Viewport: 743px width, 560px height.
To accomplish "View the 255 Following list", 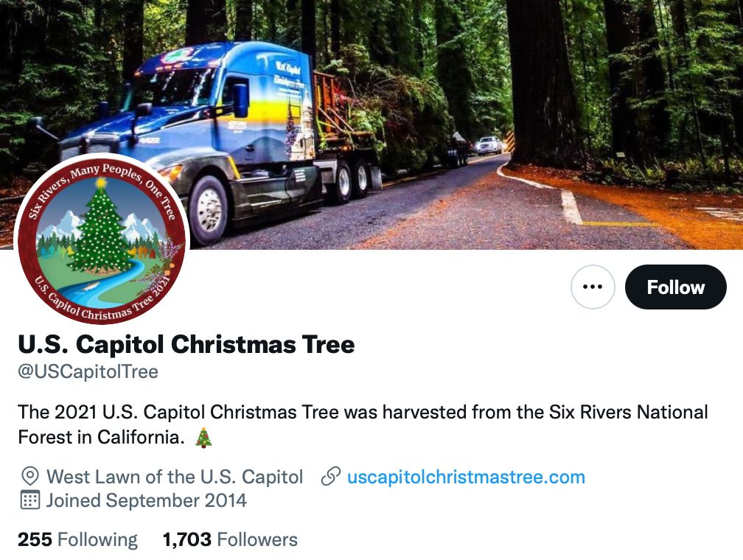I will (x=77, y=539).
